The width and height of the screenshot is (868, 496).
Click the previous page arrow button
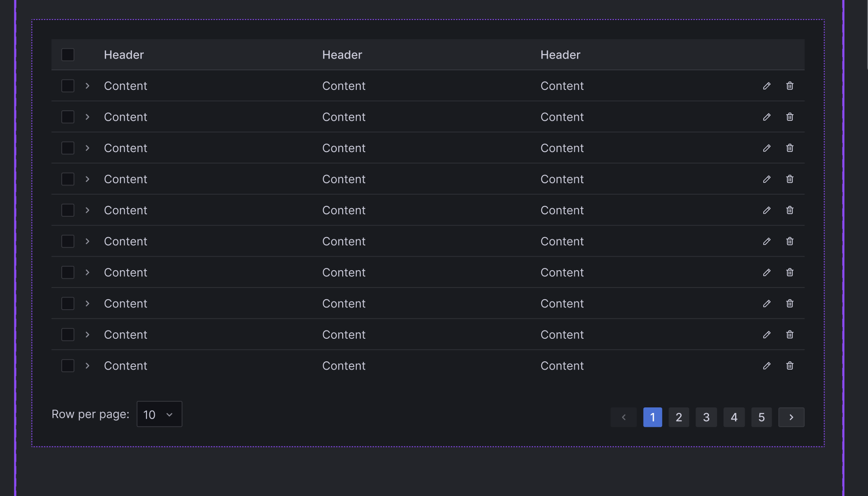pos(623,417)
